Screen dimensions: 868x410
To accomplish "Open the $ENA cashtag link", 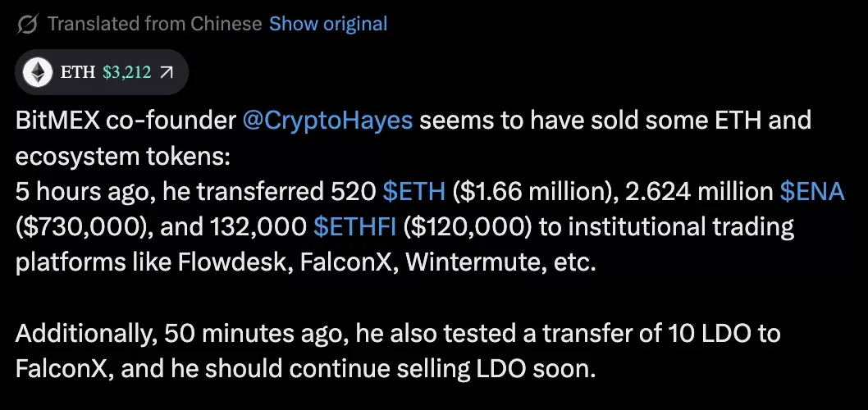I will pyautogui.click(x=811, y=192).
